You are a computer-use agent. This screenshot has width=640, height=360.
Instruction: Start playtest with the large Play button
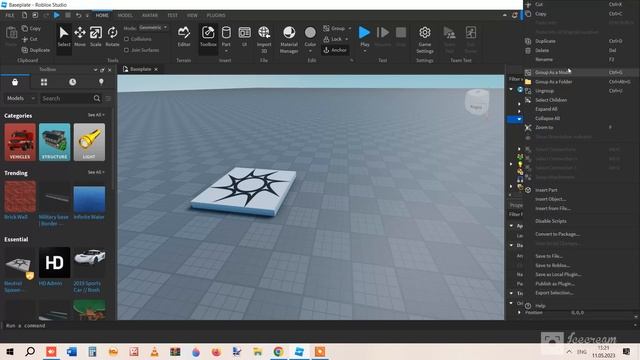[364, 33]
